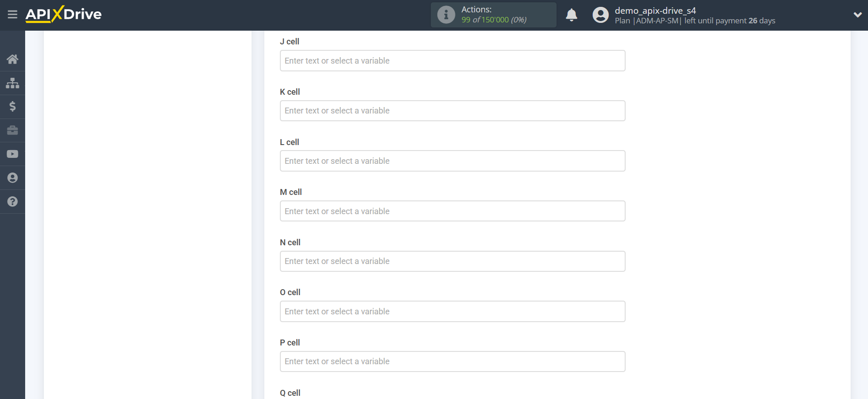Open the Home dashboard icon
Image resolution: width=868 pixels, height=399 pixels.
click(12, 59)
